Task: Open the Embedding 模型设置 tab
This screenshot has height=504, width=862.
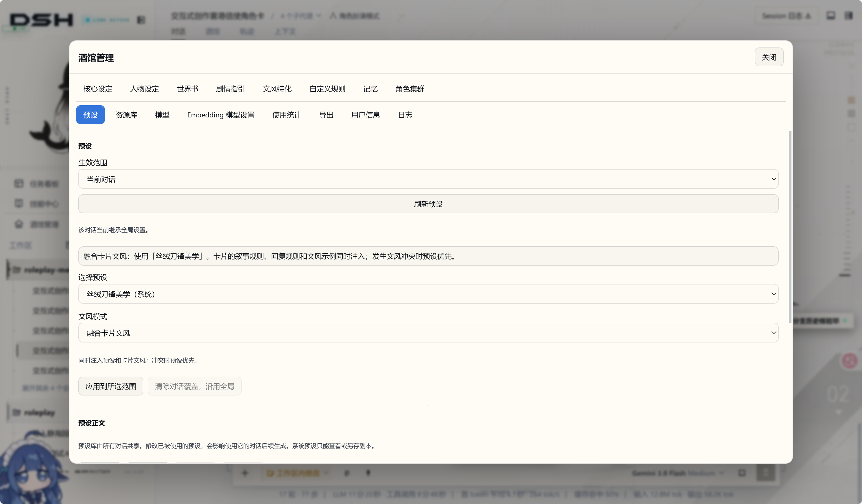Action: click(x=220, y=115)
